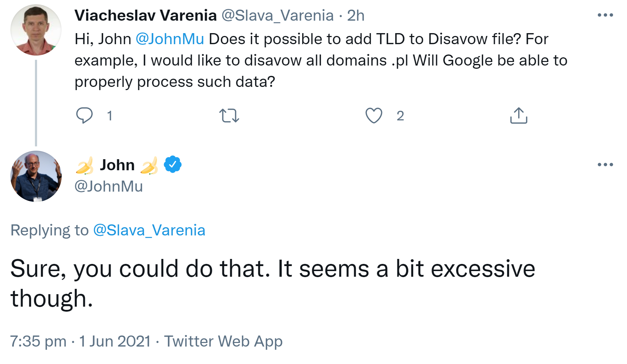
Task: Click the like count showing 2
Action: click(400, 115)
